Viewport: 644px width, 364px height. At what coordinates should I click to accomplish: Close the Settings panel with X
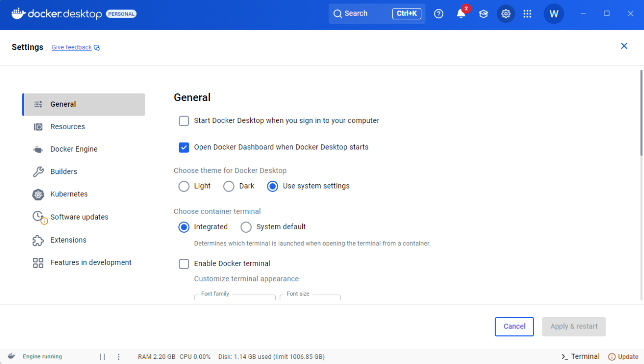tap(624, 46)
